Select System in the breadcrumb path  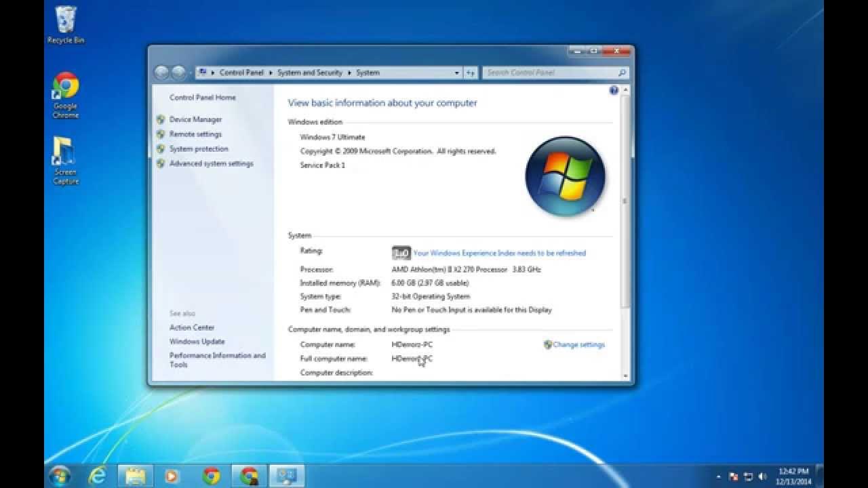[x=368, y=73]
